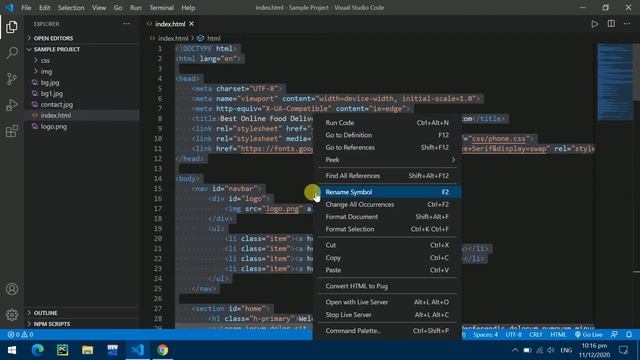
Task: Click the code minimap preview
Action: click(x=615, y=82)
